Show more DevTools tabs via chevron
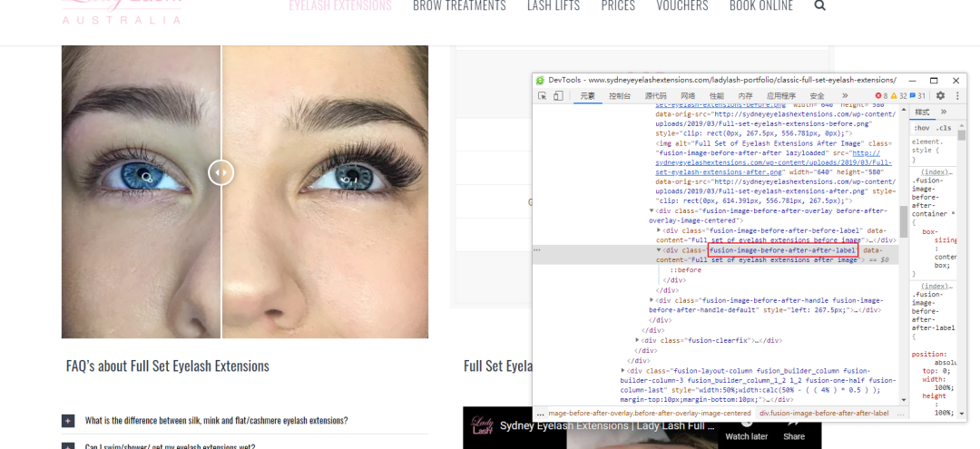Screen dimensions: 980x449 [x=845, y=95]
